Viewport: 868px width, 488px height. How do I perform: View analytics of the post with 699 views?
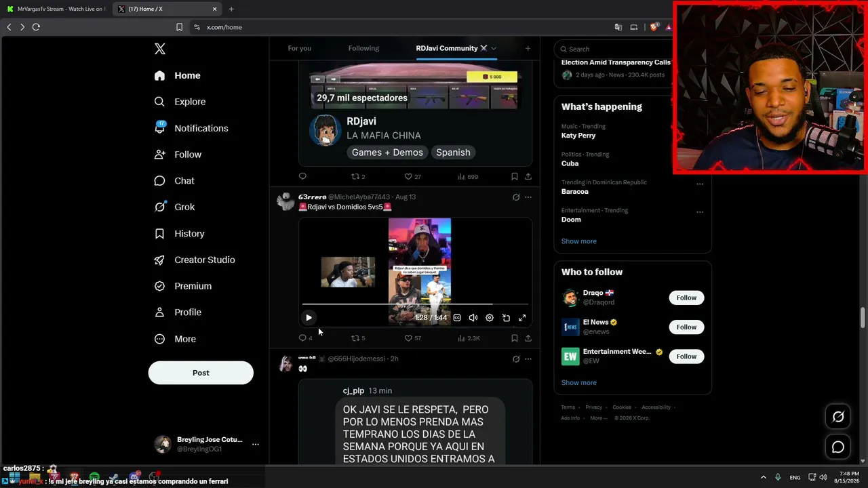coord(468,176)
